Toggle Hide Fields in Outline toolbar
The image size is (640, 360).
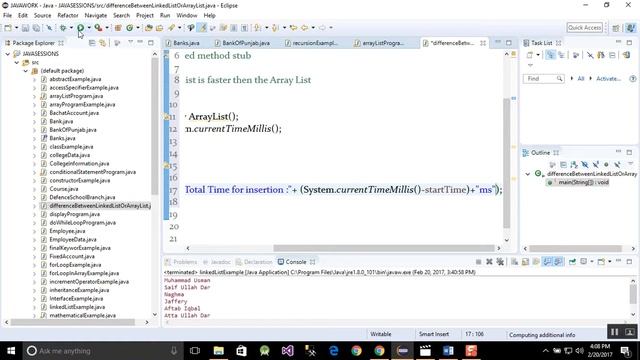pos(584,164)
